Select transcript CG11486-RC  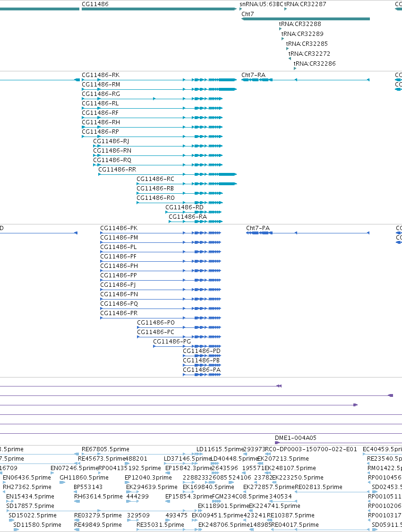click(x=155, y=179)
